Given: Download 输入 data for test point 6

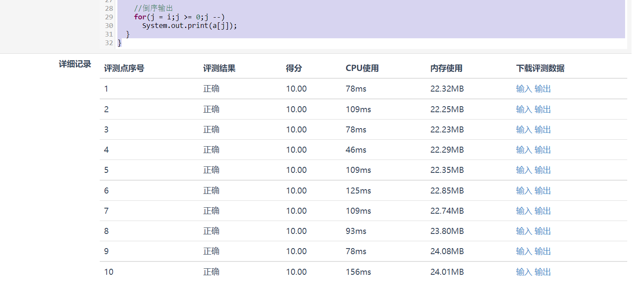Looking at the screenshot, I should coord(524,190).
